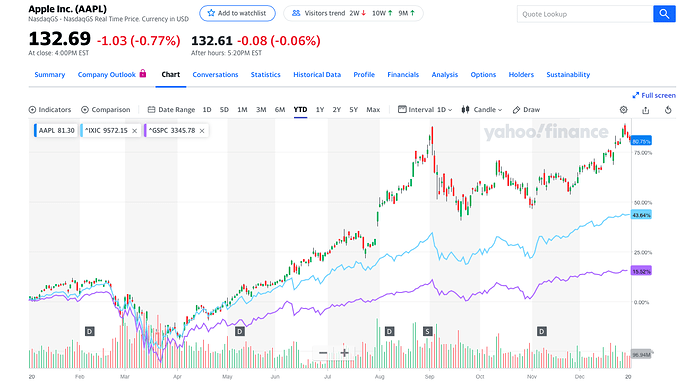View the Holders tab
690x387 pixels.
521,75
